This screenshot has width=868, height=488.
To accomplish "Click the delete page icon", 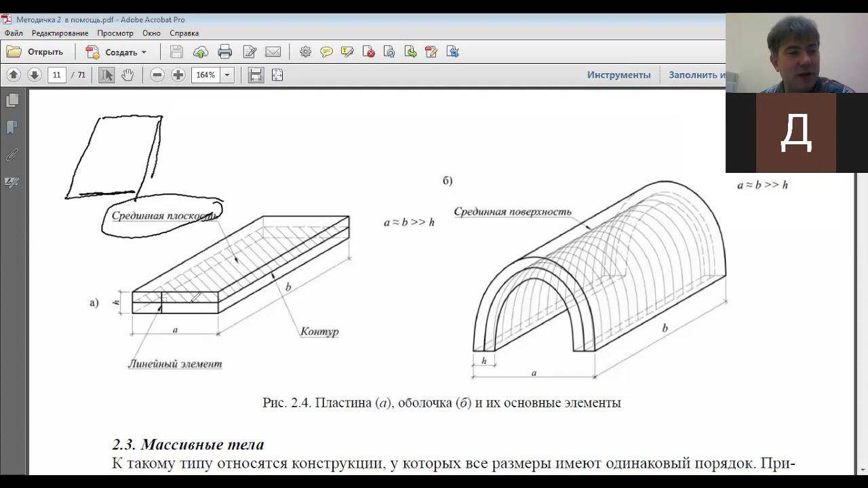I will 368,52.
